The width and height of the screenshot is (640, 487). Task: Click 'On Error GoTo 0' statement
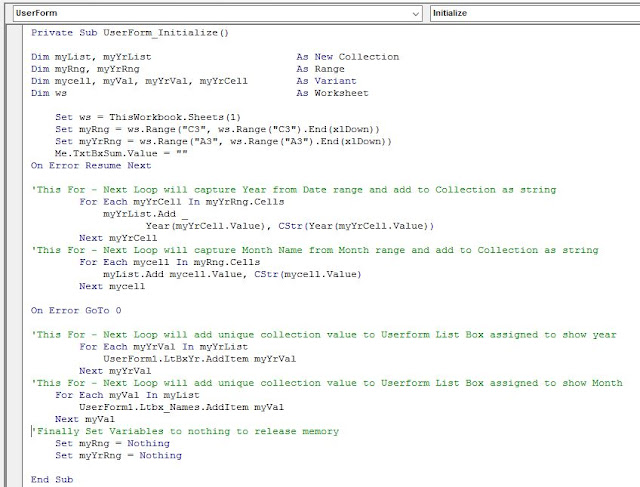76,311
